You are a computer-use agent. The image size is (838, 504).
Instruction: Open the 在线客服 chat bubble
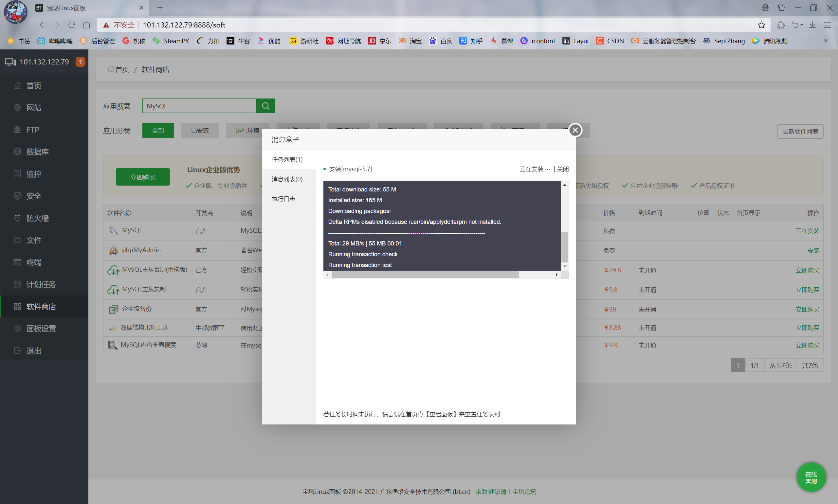[811, 477]
